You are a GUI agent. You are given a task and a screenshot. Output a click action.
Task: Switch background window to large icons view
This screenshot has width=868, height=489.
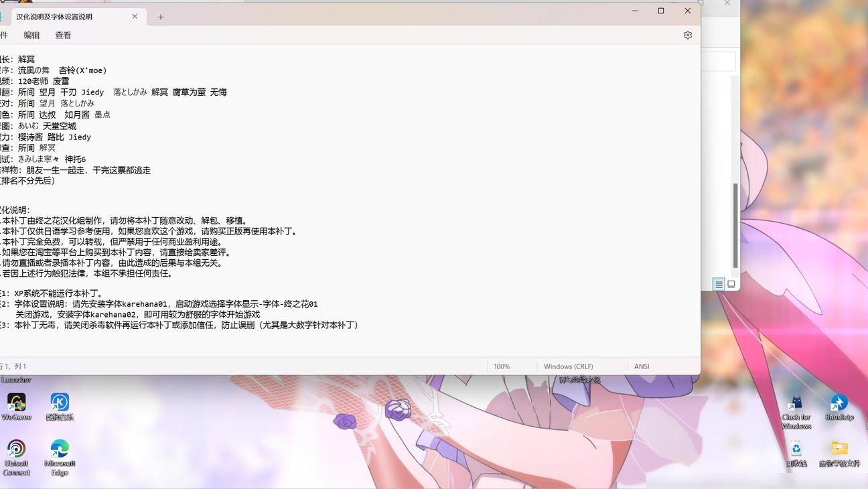(x=731, y=284)
